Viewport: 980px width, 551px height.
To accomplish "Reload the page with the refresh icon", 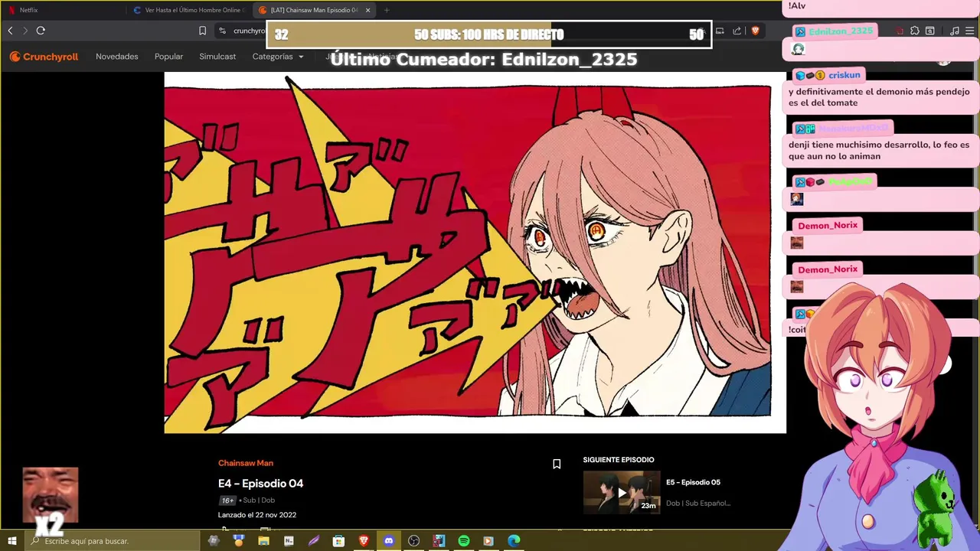I will pyautogui.click(x=41, y=31).
